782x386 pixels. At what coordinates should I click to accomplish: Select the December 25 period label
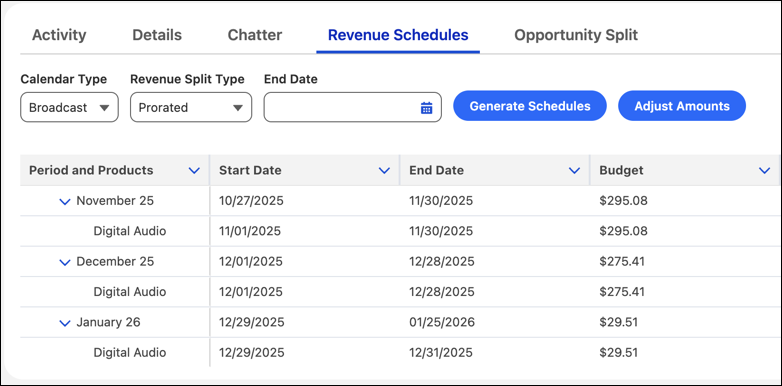[115, 262]
